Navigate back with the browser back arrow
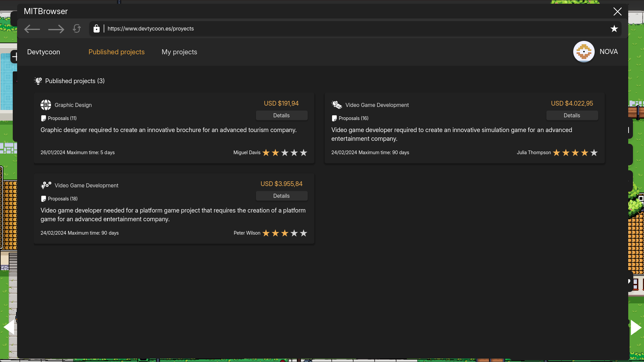This screenshot has width=644, height=362. [x=32, y=29]
